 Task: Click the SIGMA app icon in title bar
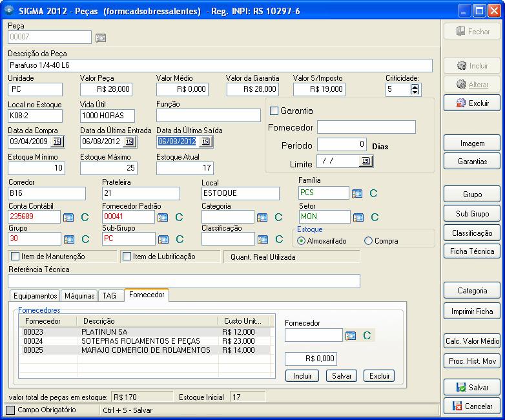click(x=8, y=10)
